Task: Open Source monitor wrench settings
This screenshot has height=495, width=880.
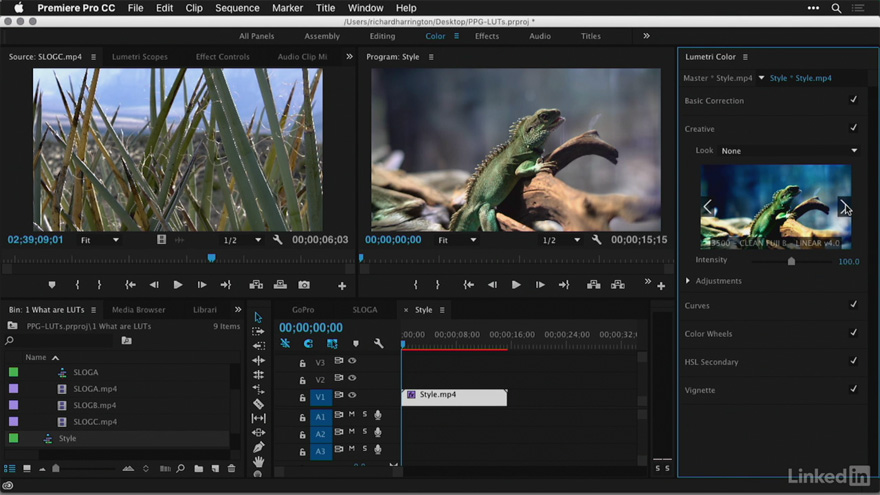Action: tap(277, 240)
